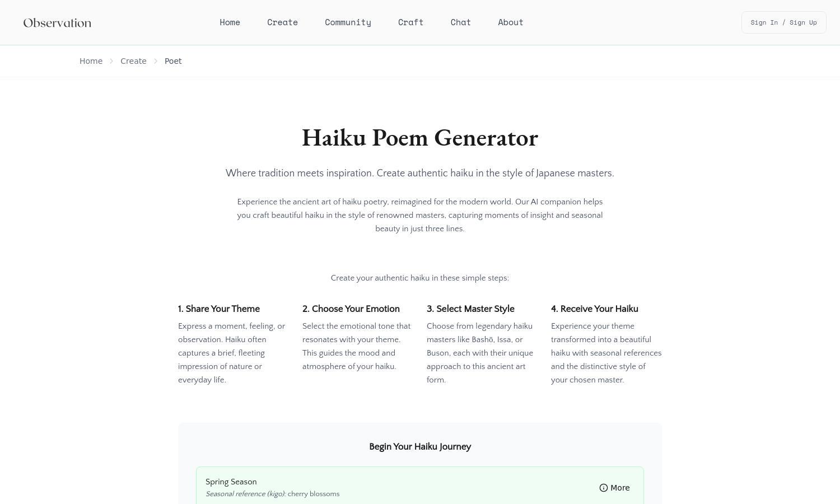
Task: Click the '1. Share Your Theme' heading
Action: coord(219,309)
